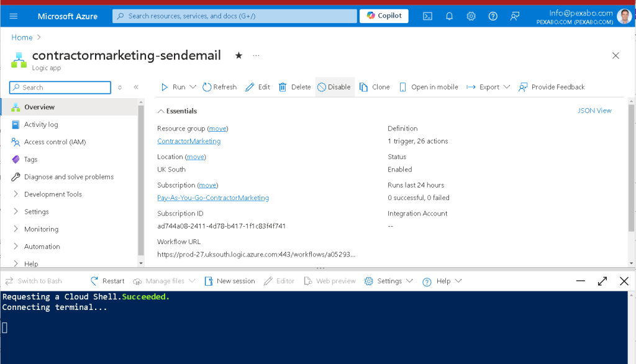Open the ContractorMarketing resource group link
This screenshot has width=636, height=364.
coord(189,141)
